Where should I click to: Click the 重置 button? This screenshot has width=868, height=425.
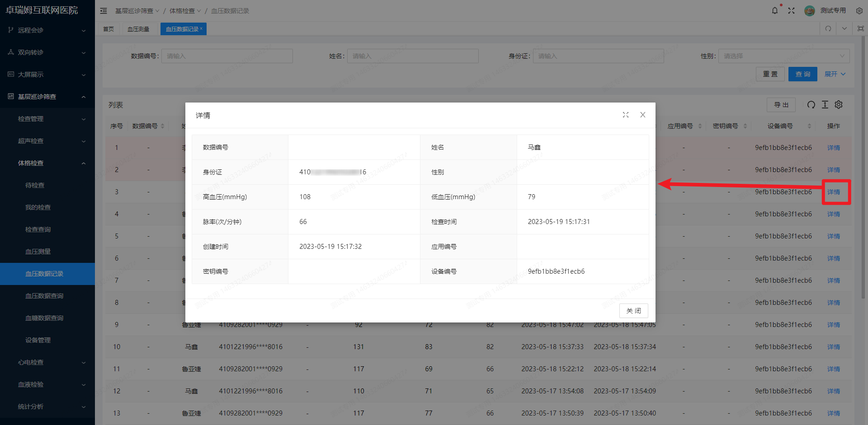click(770, 74)
